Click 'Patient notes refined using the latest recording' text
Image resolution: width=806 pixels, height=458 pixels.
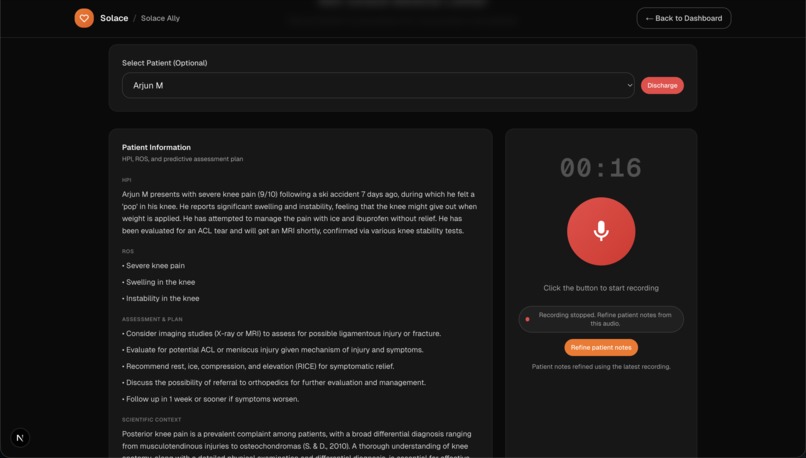[601, 367]
